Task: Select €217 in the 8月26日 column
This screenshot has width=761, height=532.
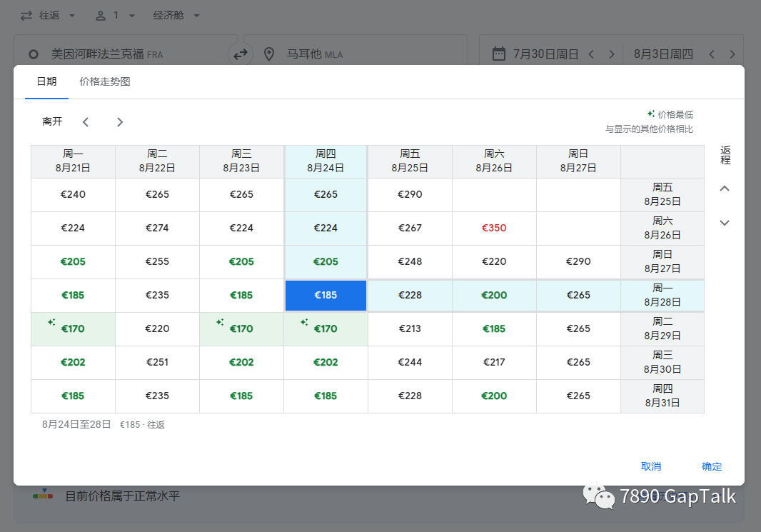Action: 494,363
